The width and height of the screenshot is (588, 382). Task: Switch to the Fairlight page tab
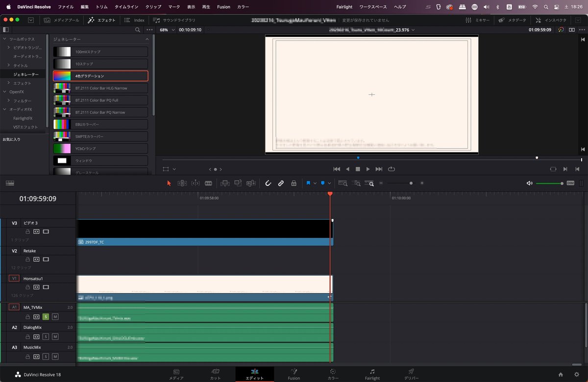(x=372, y=374)
